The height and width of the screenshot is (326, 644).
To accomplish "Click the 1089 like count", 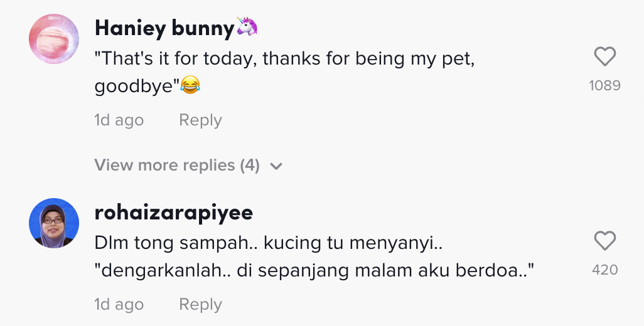I will coord(604,85).
